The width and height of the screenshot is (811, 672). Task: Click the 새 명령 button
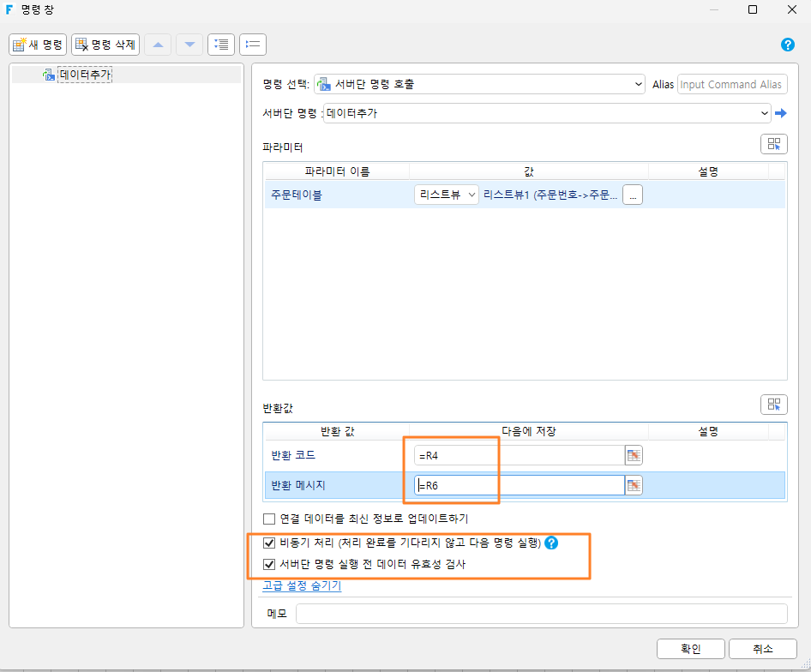[x=38, y=45]
